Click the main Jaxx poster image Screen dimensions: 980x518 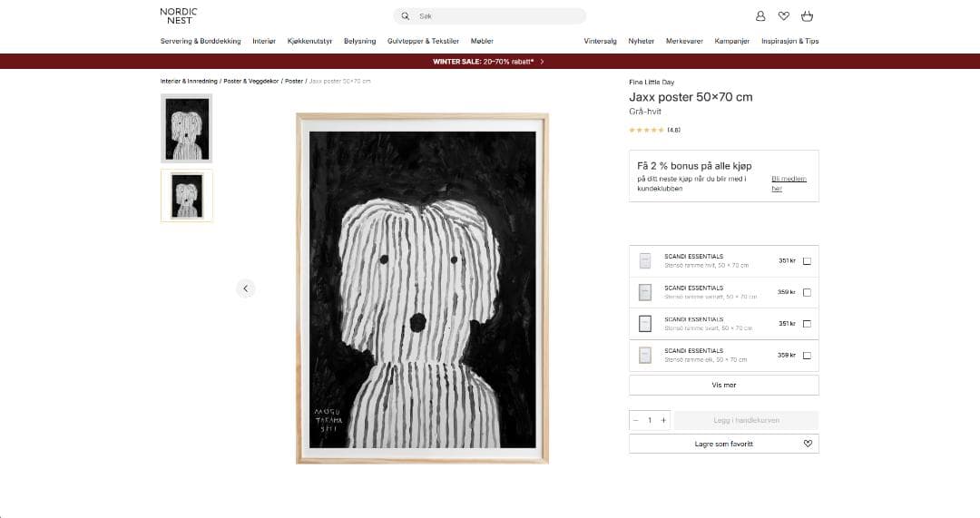point(423,288)
